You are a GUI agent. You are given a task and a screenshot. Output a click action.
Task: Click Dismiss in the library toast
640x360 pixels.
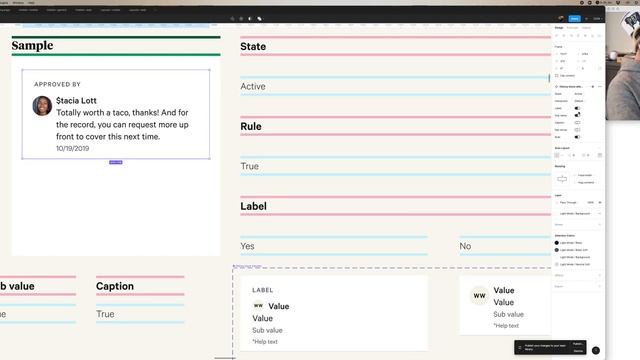[578, 351]
